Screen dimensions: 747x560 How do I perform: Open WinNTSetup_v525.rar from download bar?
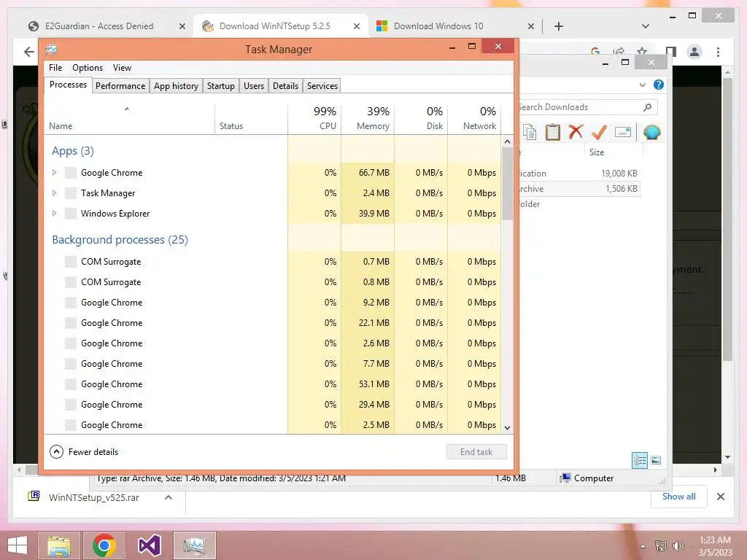(x=94, y=497)
